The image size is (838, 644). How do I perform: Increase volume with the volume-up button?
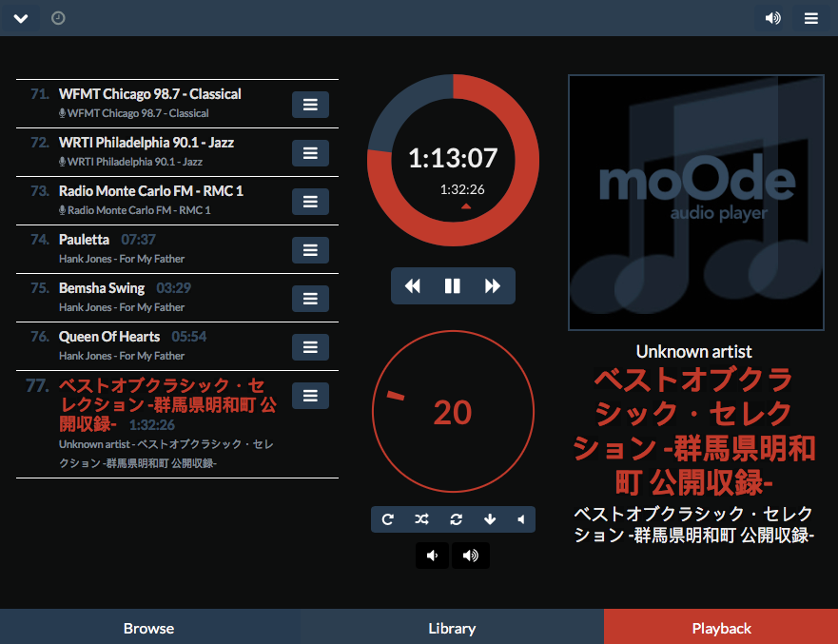[471, 556]
